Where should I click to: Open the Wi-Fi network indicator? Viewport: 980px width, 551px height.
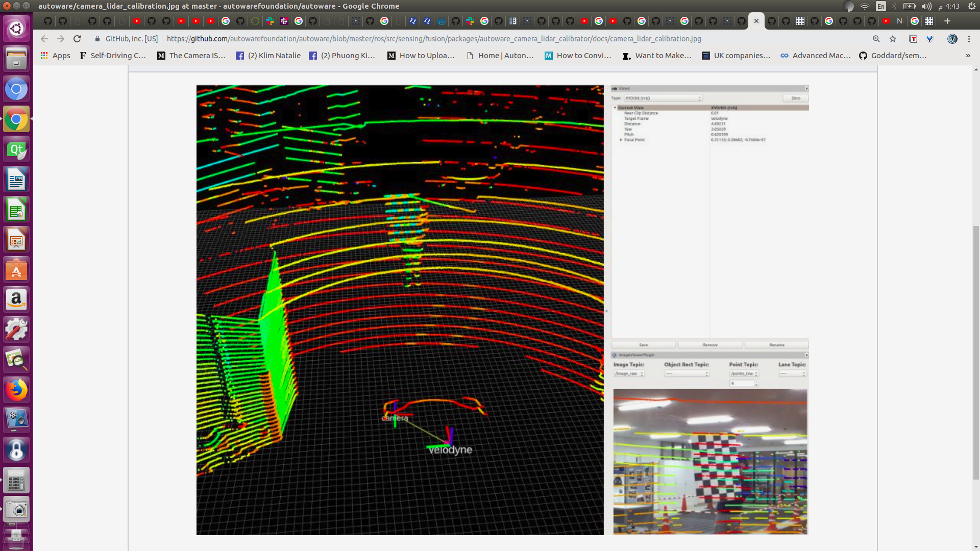[x=865, y=6]
